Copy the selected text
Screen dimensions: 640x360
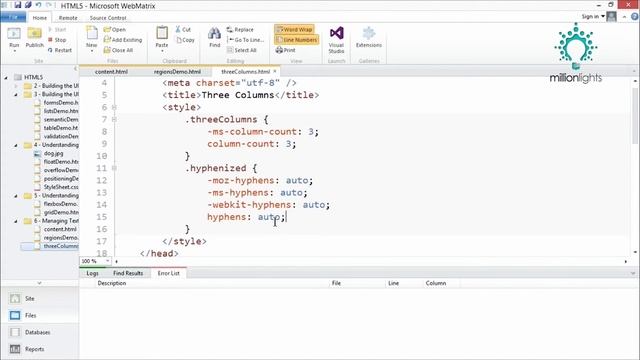coord(185,40)
